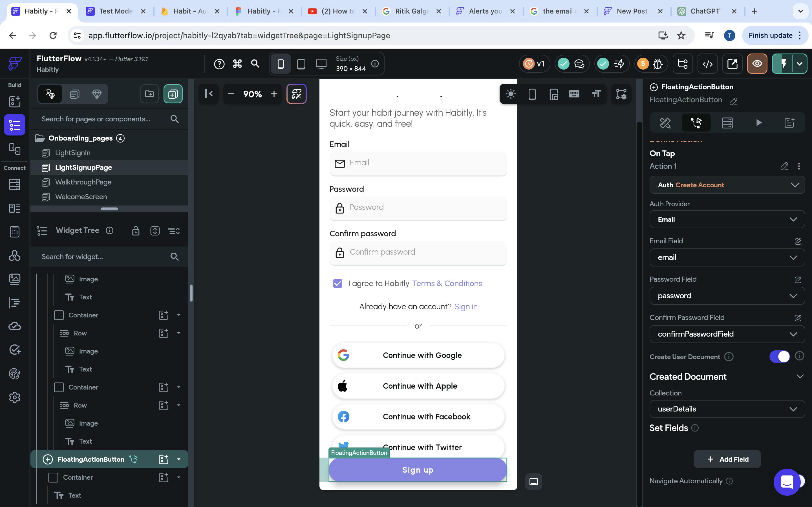Viewport: 812px width, 507px height.
Task: Open the keyboard shortcuts command icon
Action: pyautogui.click(x=237, y=64)
